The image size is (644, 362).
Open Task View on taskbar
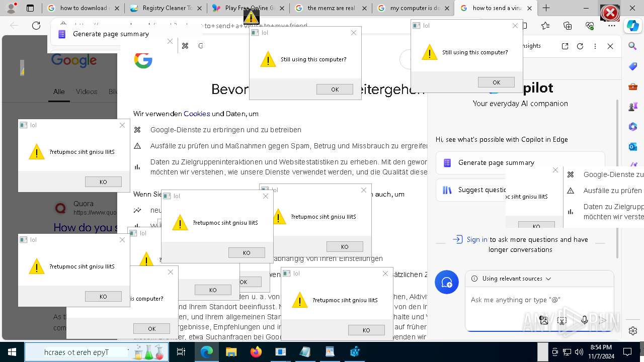[181, 352]
